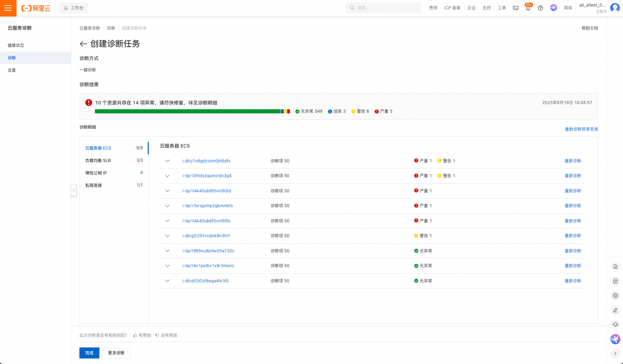Open the 帮助文档 link
The image size is (623, 364).
click(x=590, y=28)
